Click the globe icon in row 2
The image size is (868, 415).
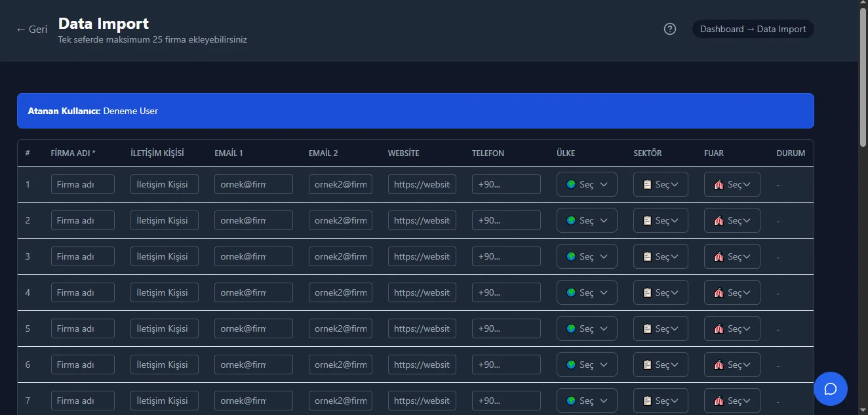tap(571, 220)
